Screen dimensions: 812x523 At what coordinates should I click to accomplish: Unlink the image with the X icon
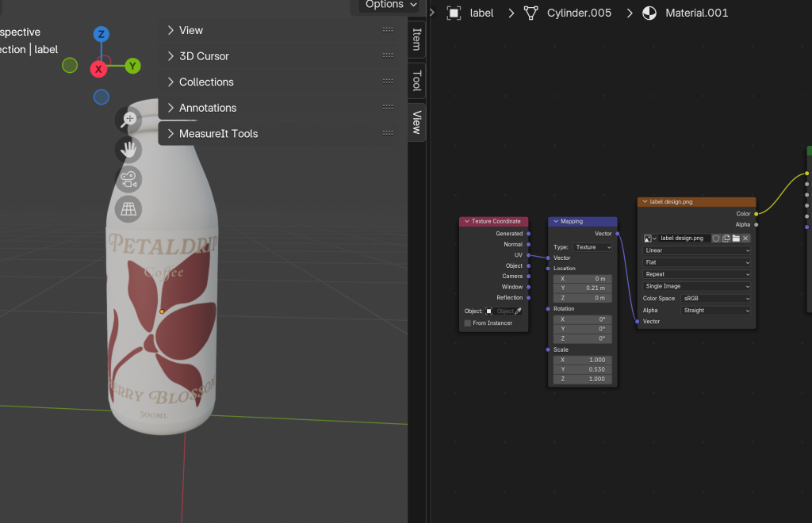[x=745, y=238]
